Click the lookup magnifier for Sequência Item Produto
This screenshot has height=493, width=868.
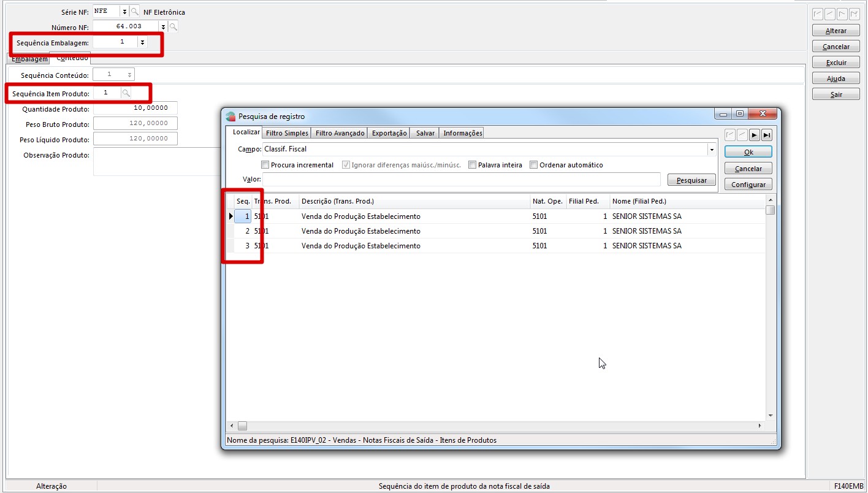(126, 93)
